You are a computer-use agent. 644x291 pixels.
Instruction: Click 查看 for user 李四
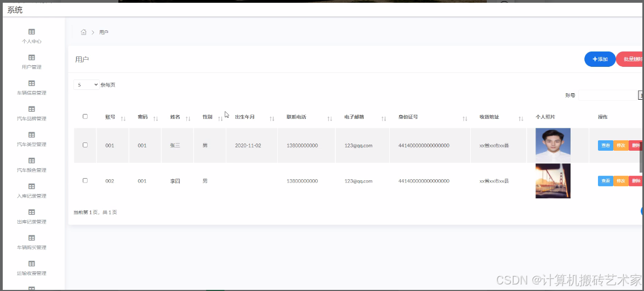click(x=606, y=181)
